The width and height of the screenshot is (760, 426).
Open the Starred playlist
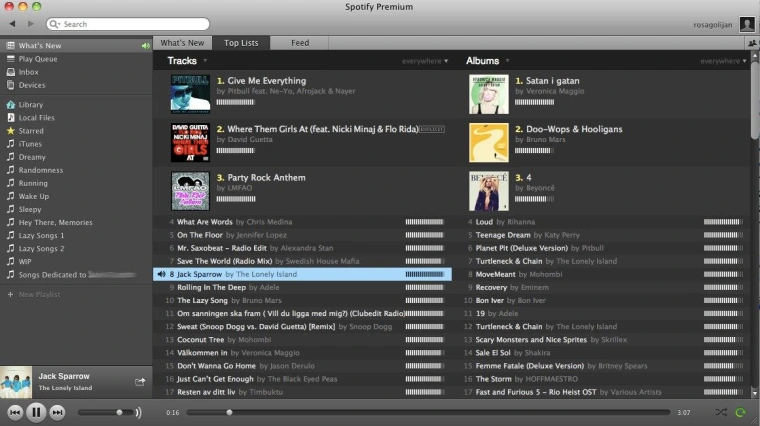pos(76,131)
